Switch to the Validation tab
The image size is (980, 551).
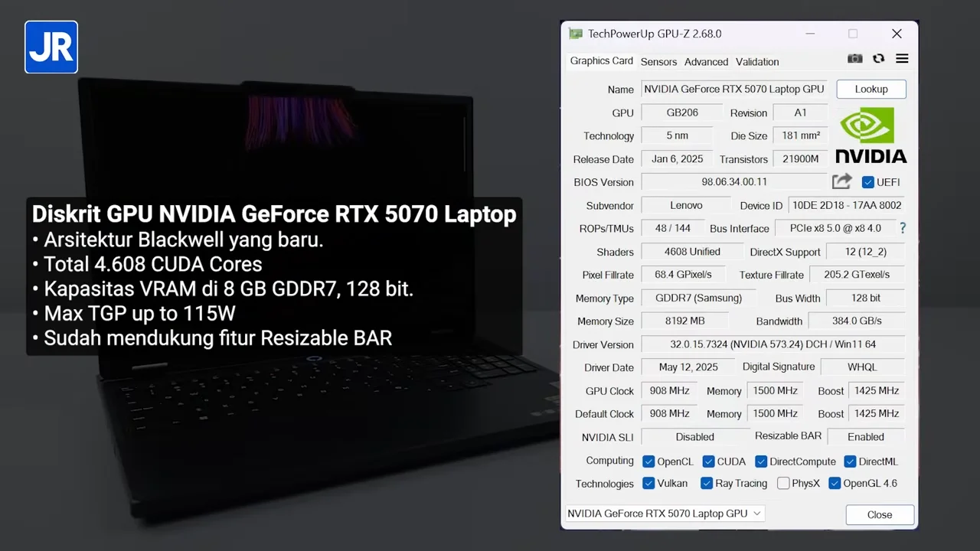757,62
